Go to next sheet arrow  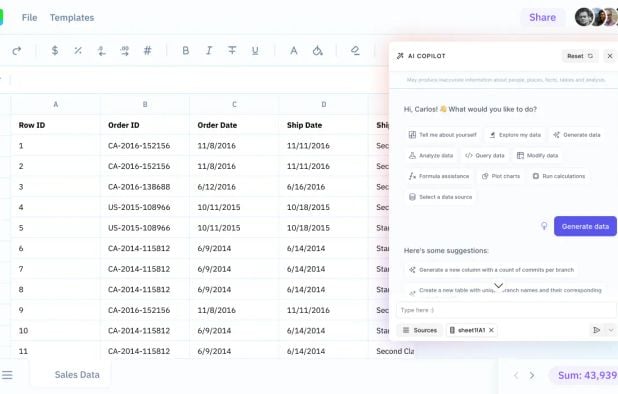point(532,375)
